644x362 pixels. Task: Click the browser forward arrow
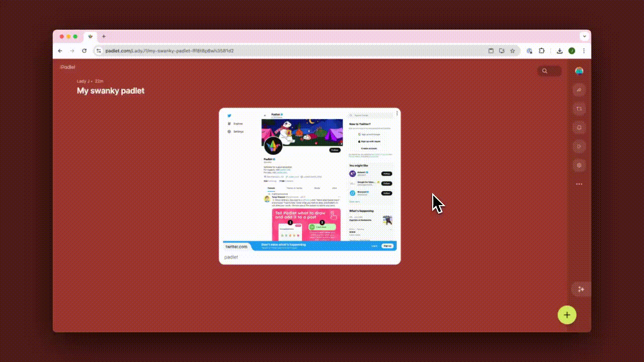72,51
